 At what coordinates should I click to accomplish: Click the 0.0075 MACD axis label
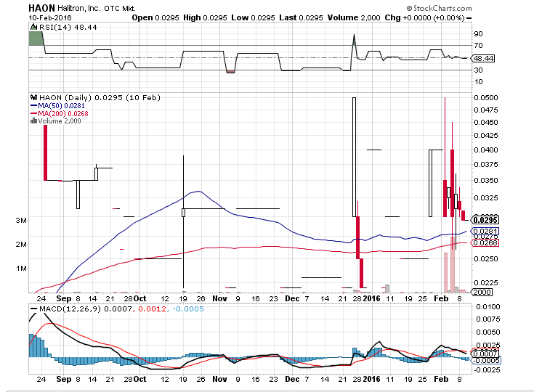pyautogui.click(x=488, y=319)
